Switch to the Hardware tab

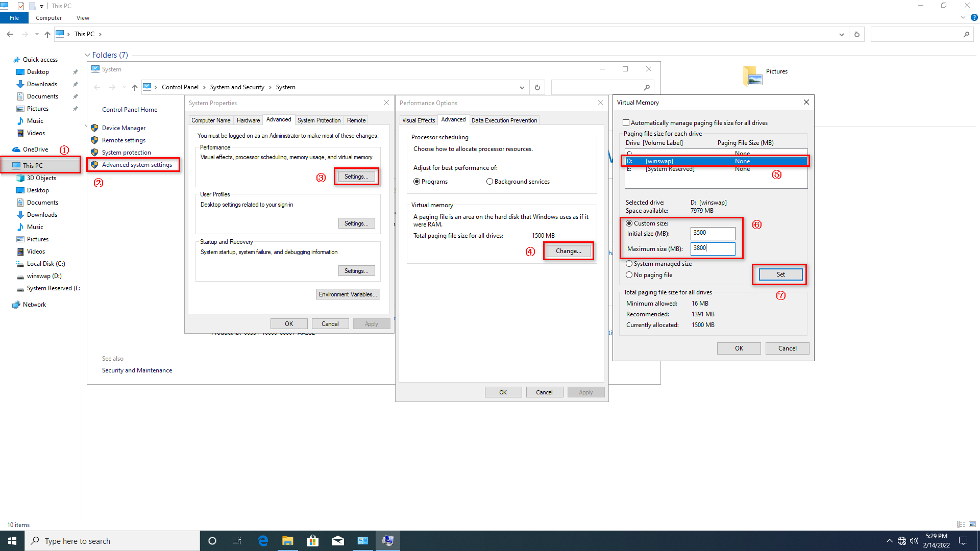(x=248, y=120)
